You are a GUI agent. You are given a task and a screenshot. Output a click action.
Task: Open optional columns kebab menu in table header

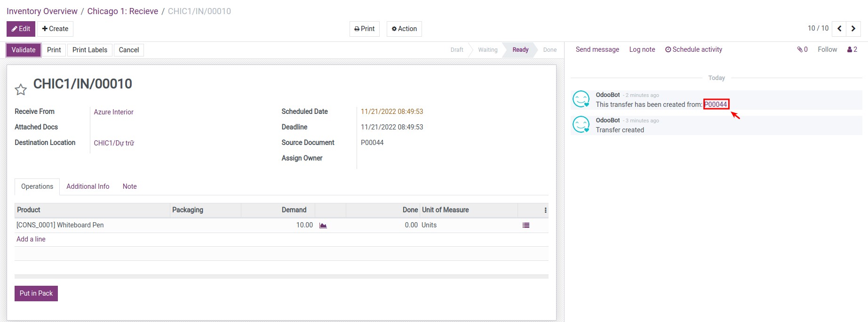tap(546, 210)
